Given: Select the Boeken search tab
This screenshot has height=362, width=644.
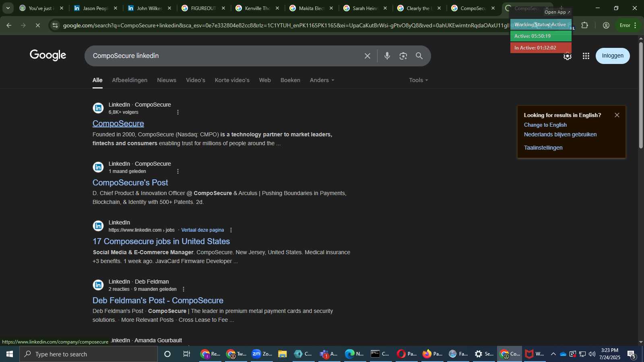Looking at the screenshot, I should click(290, 80).
